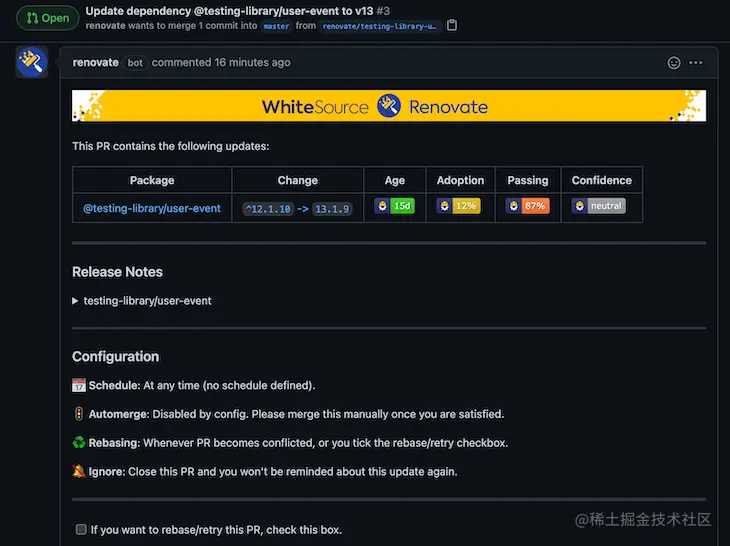The height and width of the screenshot is (546, 730).
Task: Click the Passing column header
Action: (x=527, y=180)
